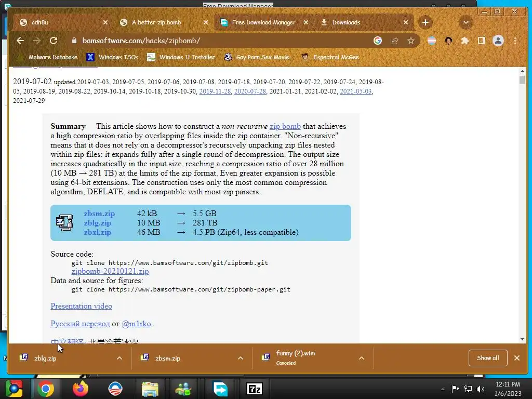Follow the zip bomb link in summary

pyautogui.click(x=285, y=126)
